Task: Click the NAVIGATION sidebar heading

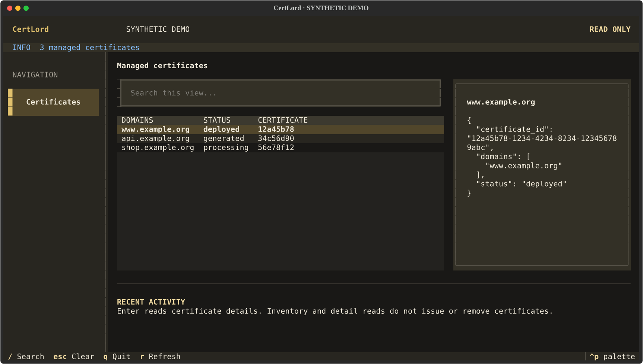Action: click(35, 75)
